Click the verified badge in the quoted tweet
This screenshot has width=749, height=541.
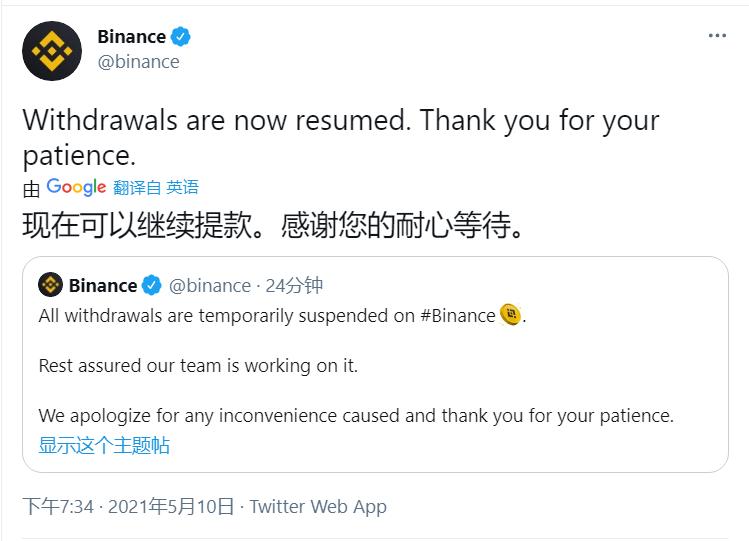point(151,285)
